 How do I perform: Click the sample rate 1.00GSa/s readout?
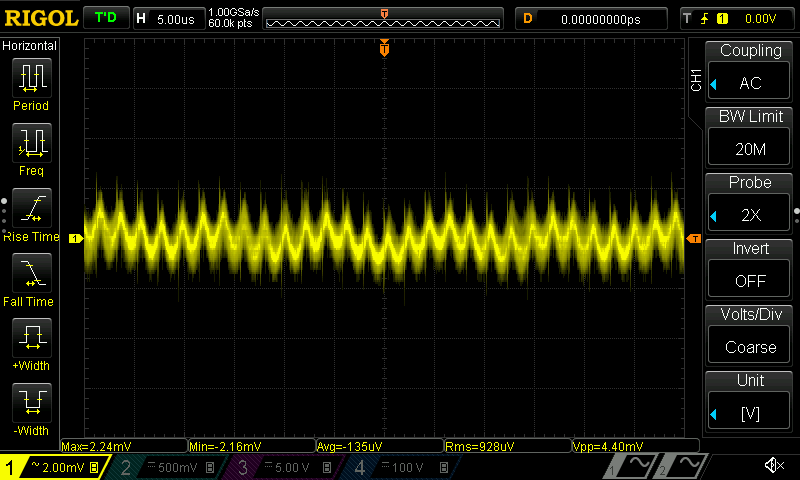(234, 12)
